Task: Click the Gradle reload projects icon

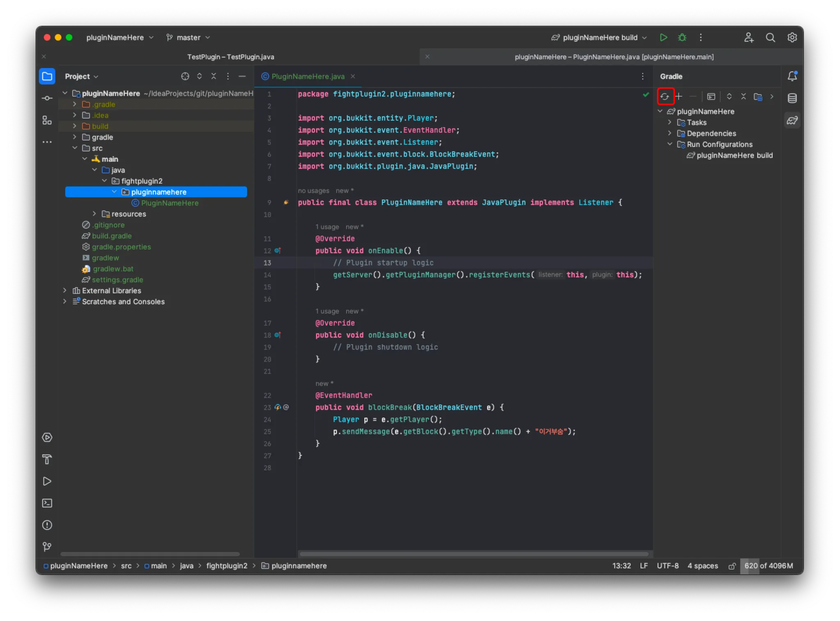Action: click(664, 97)
